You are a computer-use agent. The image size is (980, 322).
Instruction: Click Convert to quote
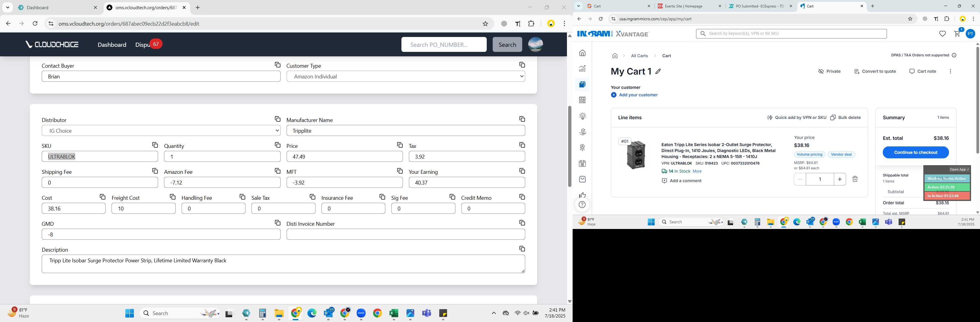(x=875, y=72)
